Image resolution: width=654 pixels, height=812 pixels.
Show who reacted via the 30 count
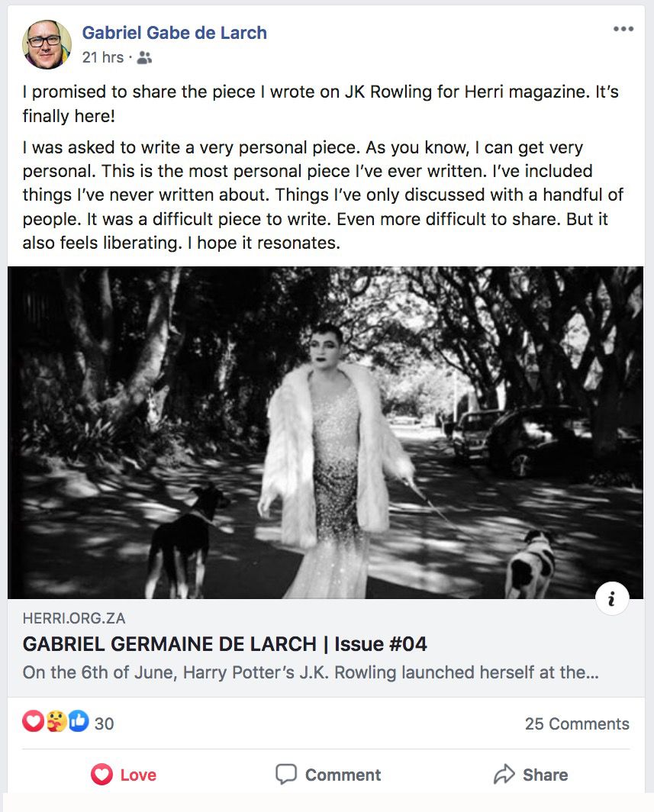point(104,723)
